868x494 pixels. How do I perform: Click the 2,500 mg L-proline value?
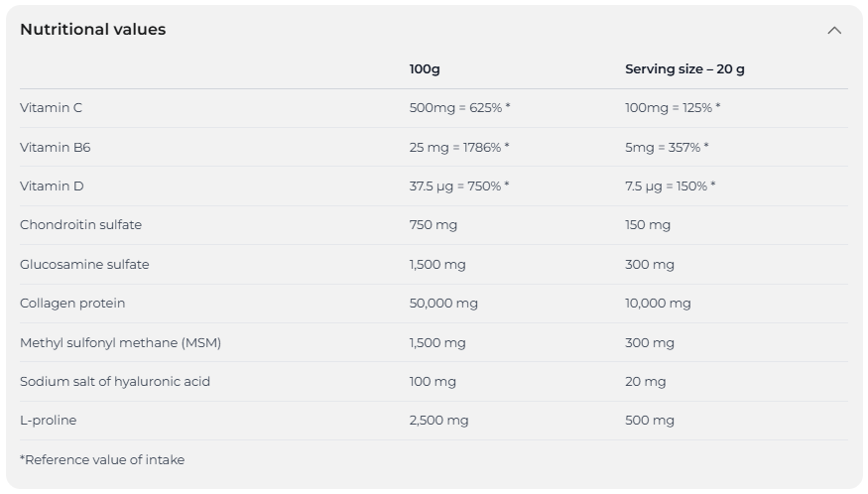(x=438, y=420)
